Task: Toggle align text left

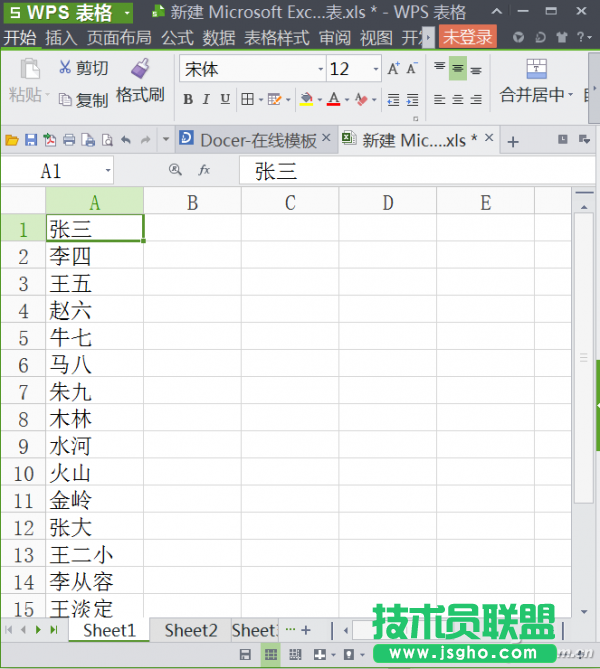Action: click(440, 99)
